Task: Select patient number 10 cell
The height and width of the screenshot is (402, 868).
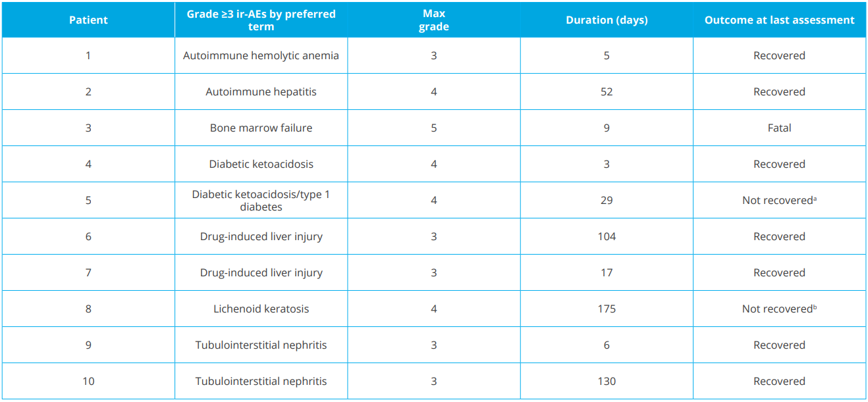Action: 88,382
